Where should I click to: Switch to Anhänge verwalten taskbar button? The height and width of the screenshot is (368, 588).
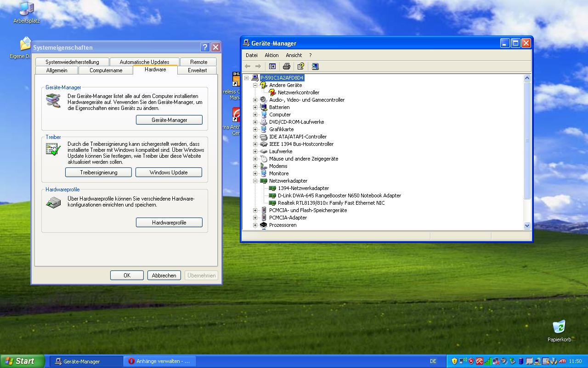pyautogui.click(x=160, y=362)
